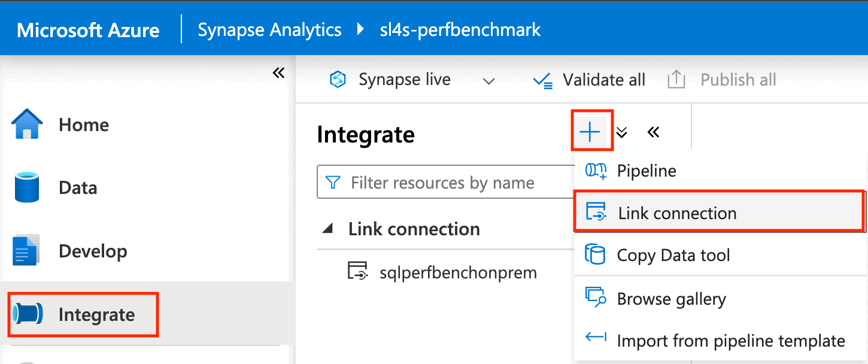Click the Synapse live diamond icon
868x364 pixels.
(338, 79)
